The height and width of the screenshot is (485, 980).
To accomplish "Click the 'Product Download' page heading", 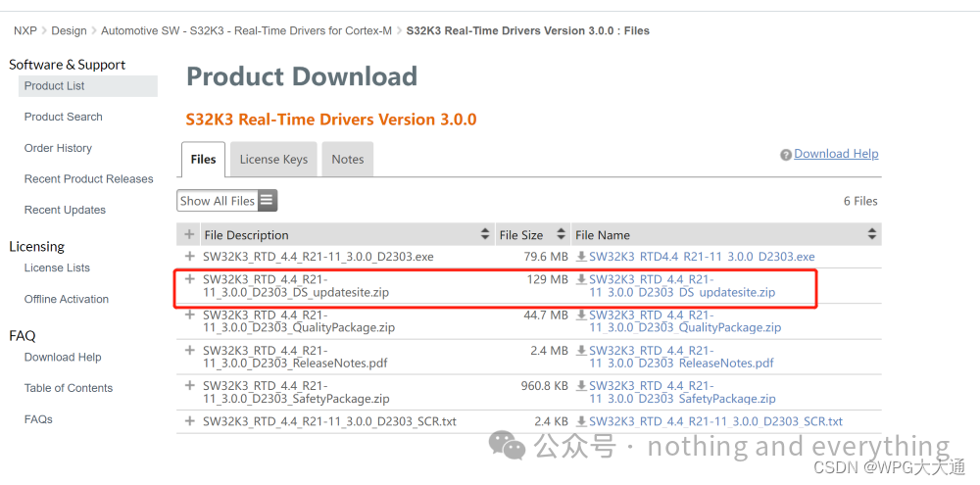I will 302,76.
